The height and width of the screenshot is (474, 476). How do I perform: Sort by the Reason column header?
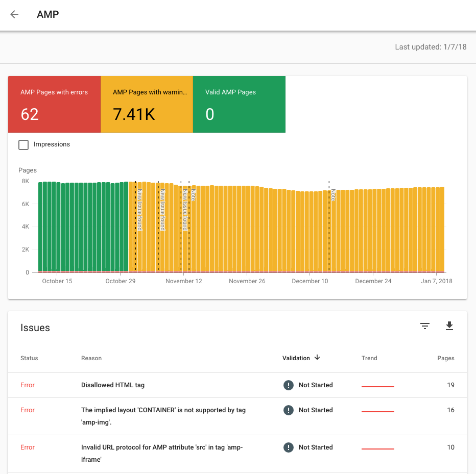[91, 358]
